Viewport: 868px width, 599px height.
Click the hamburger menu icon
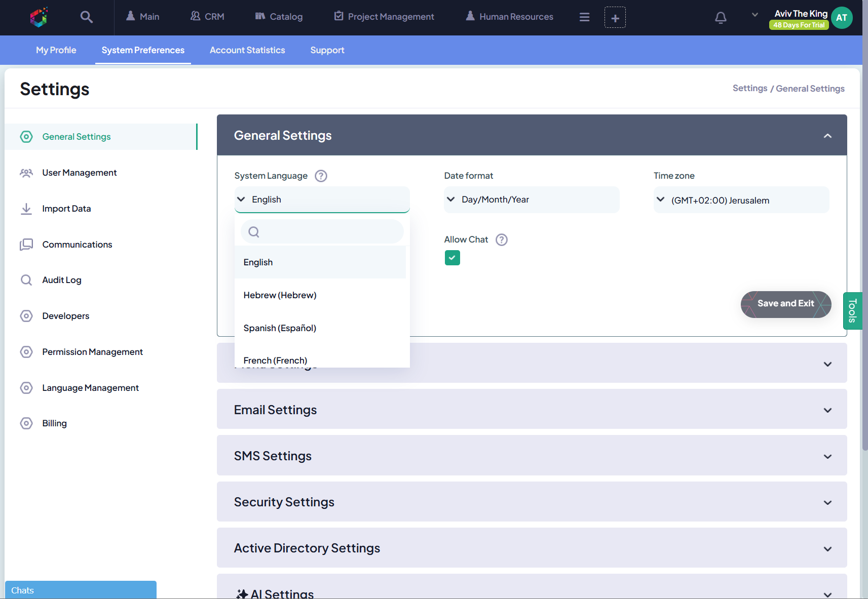(x=584, y=17)
